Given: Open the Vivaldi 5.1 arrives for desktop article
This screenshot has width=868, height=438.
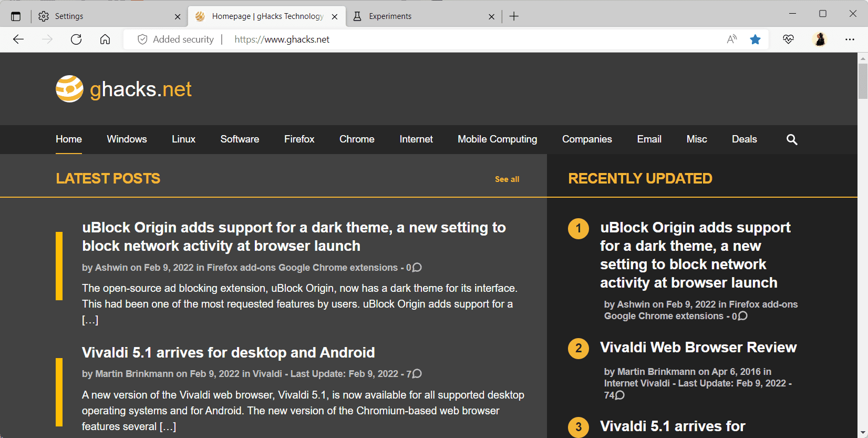Looking at the screenshot, I should coord(228,352).
